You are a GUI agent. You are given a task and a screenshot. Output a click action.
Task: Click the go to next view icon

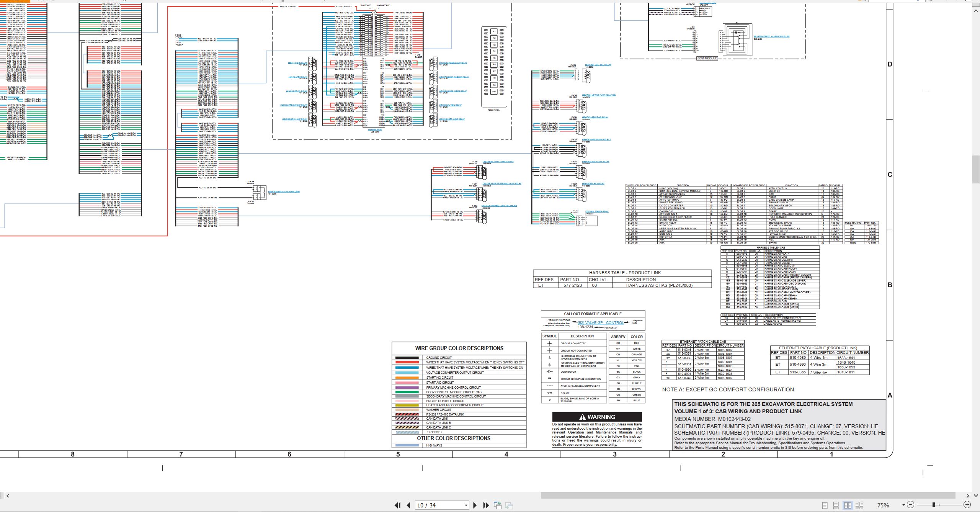click(x=509, y=505)
